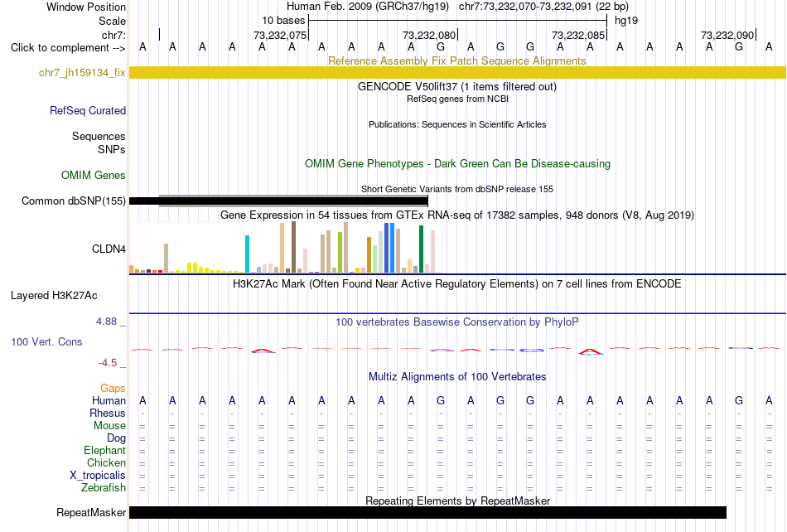
Task: Click the Rhesus species label
Action: tap(108, 413)
